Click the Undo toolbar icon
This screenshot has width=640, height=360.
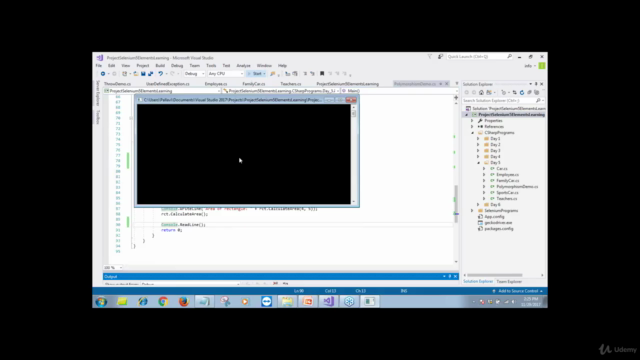pos(160,74)
